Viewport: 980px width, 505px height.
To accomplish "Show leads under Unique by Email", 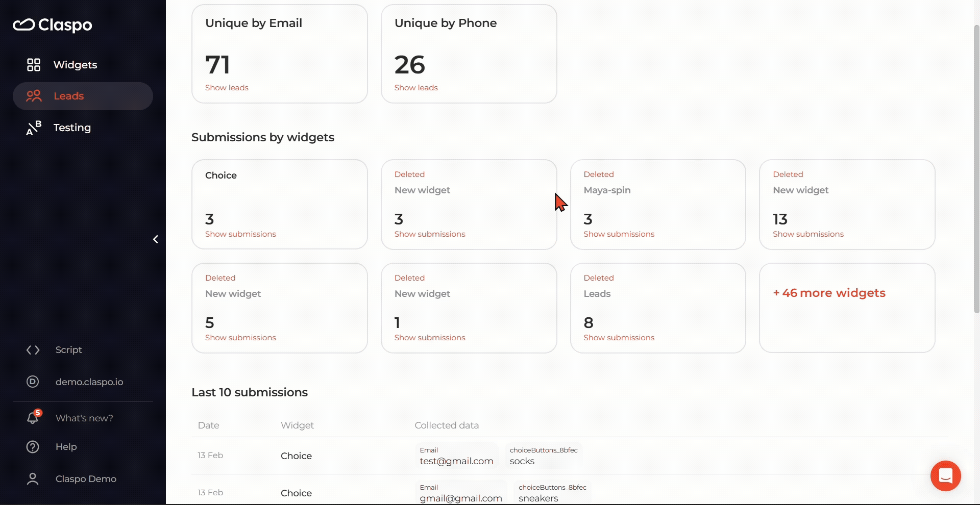I will pos(227,88).
